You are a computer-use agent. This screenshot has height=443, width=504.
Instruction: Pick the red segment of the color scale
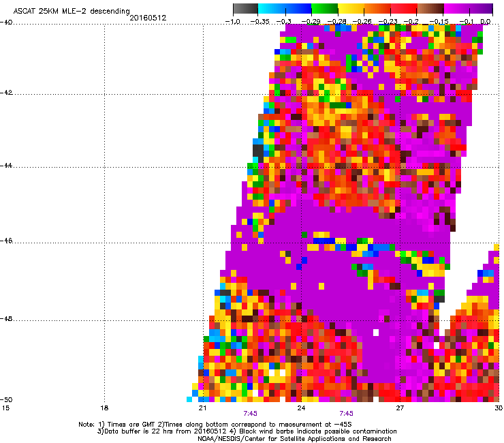pyautogui.click(x=404, y=8)
